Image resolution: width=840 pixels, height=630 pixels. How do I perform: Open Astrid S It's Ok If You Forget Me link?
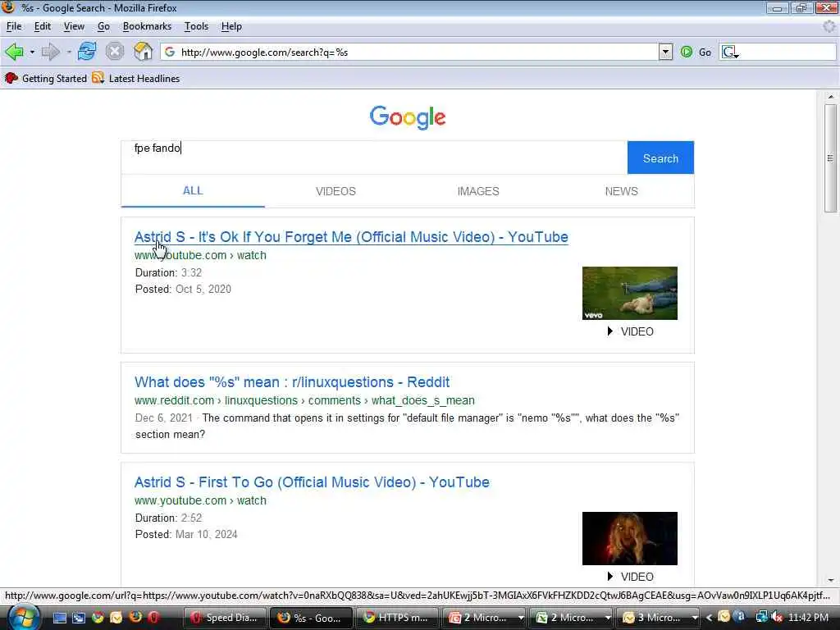click(x=351, y=237)
